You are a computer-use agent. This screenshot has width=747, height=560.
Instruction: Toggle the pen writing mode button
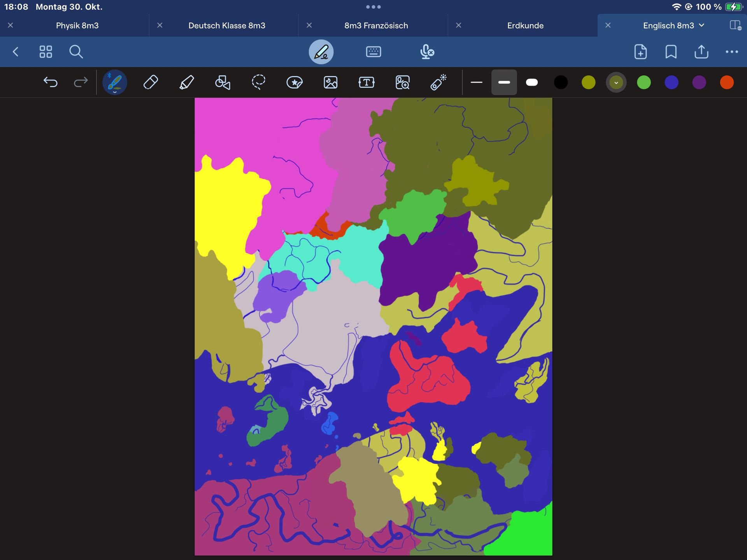coord(321,52)
